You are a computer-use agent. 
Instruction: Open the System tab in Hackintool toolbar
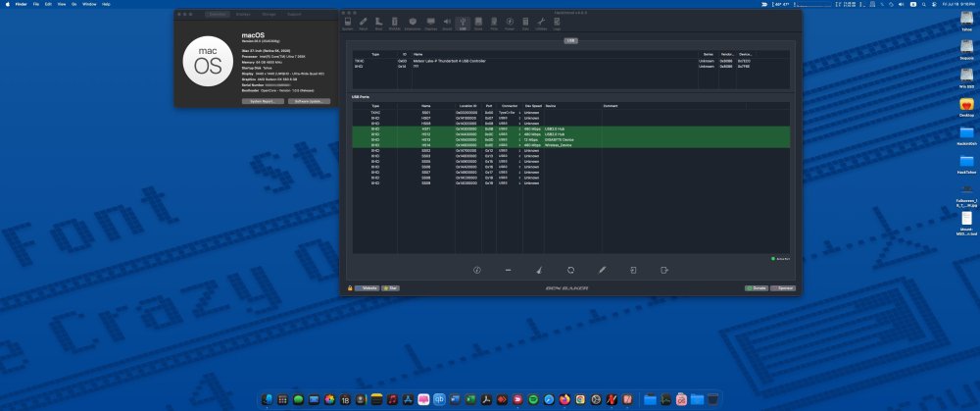click(348, 24)
